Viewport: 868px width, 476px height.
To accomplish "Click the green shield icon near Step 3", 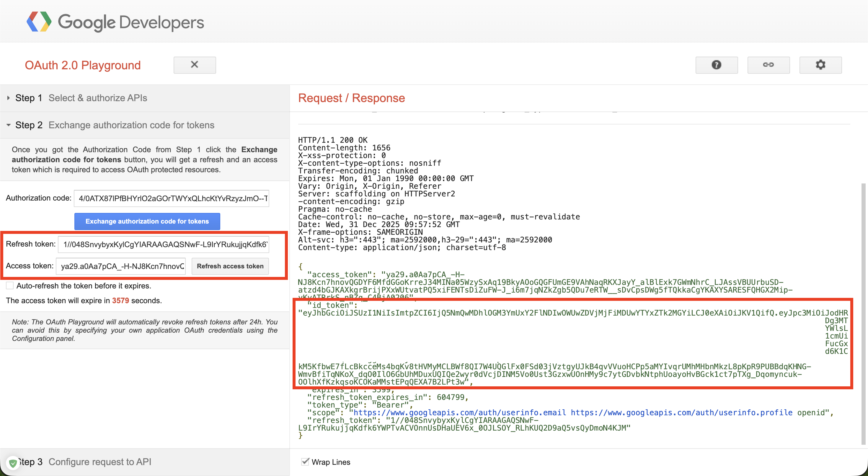I will point(13,462).
